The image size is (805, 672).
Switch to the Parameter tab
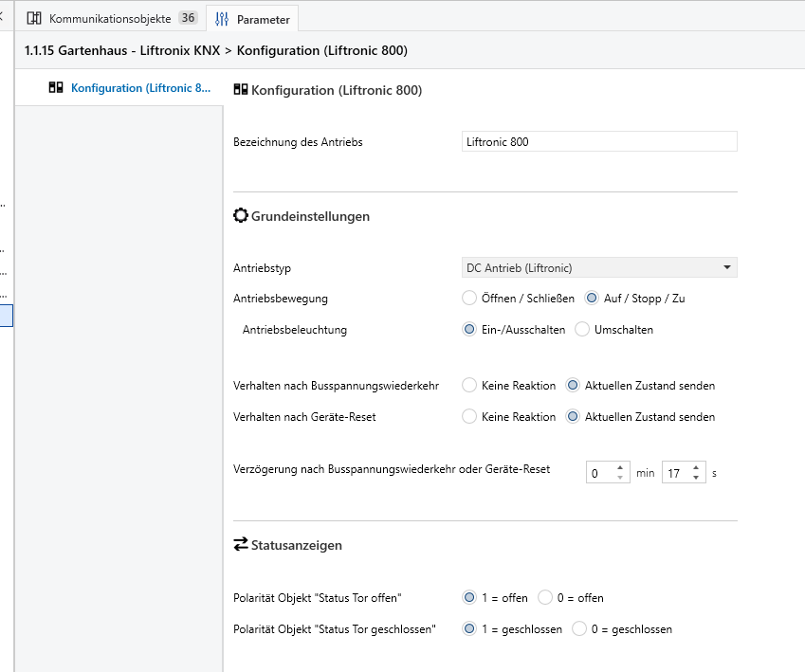point(263,19)
